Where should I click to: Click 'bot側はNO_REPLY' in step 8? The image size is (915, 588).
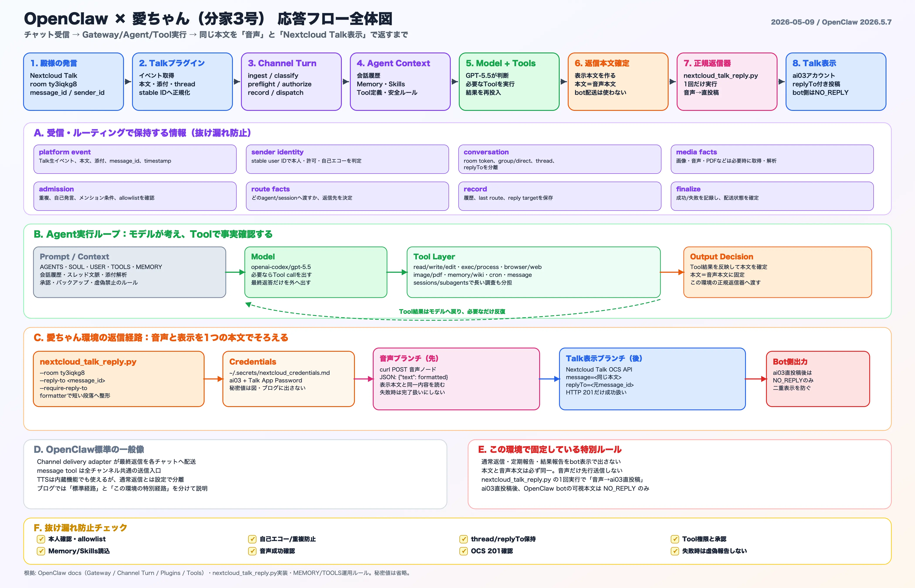[820, 92]
